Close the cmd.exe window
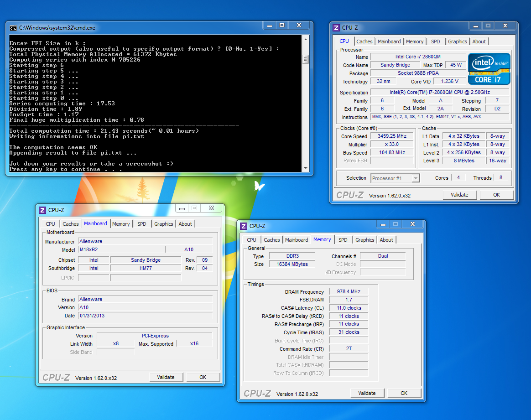531x420 pixels. (299, 26)
